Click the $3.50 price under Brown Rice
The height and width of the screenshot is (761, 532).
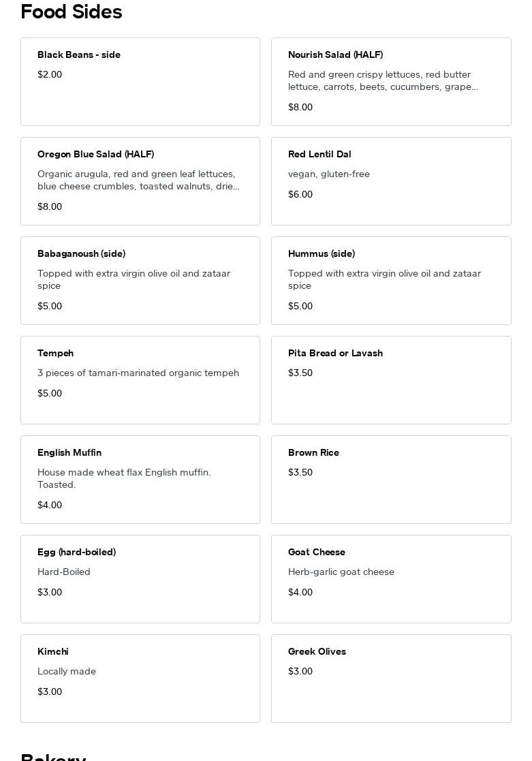(300, 472)
